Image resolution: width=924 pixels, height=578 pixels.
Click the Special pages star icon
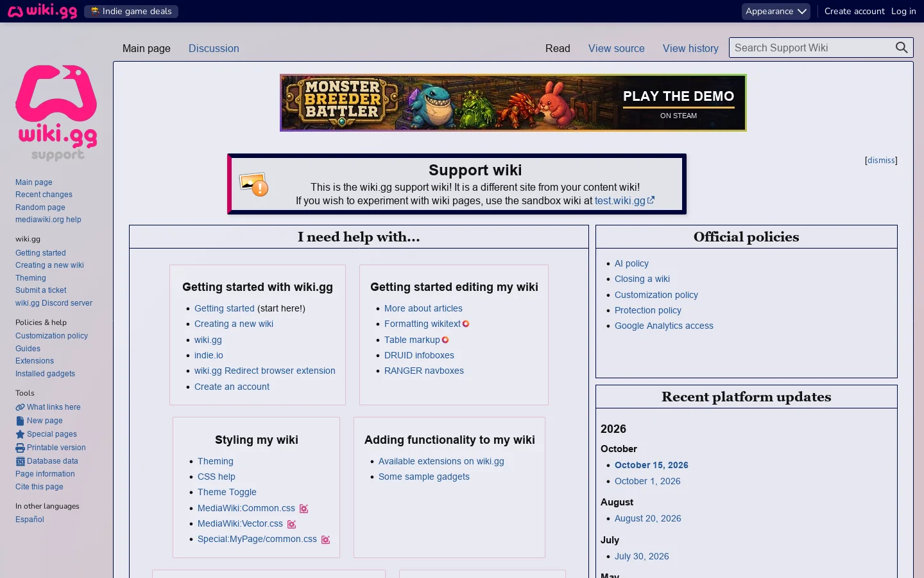[20, 434]
